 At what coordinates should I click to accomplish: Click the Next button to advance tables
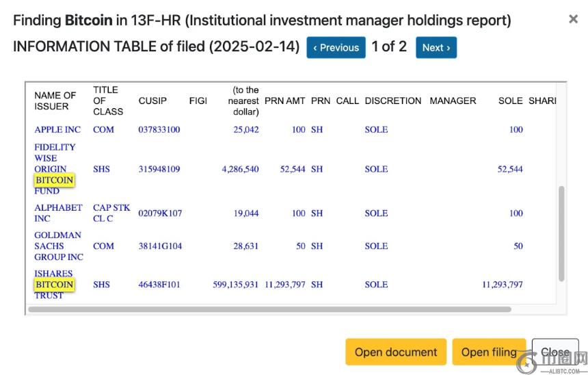point(436,48)
